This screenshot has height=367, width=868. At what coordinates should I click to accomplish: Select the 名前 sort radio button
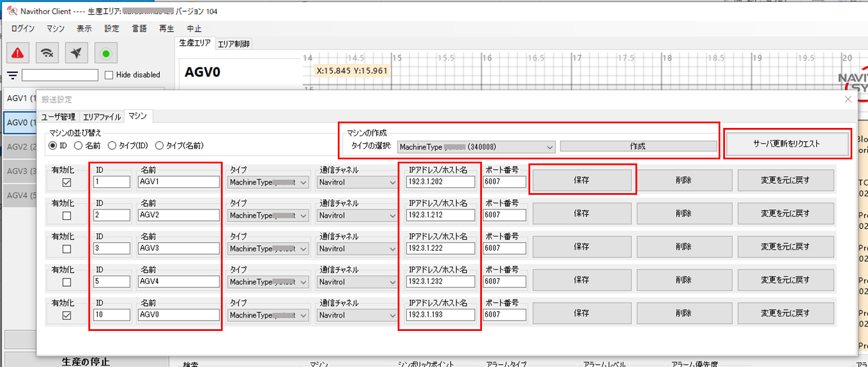[x=78, y=145]
